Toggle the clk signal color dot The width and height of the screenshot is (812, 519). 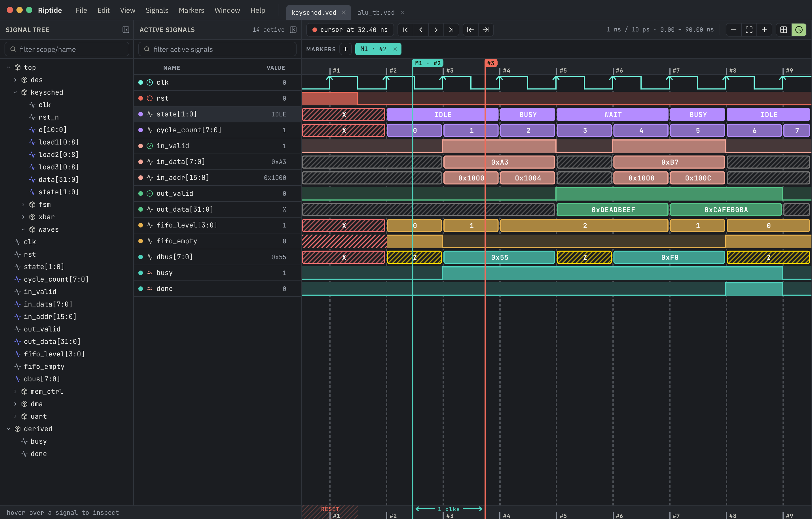(x=141, y=82)
